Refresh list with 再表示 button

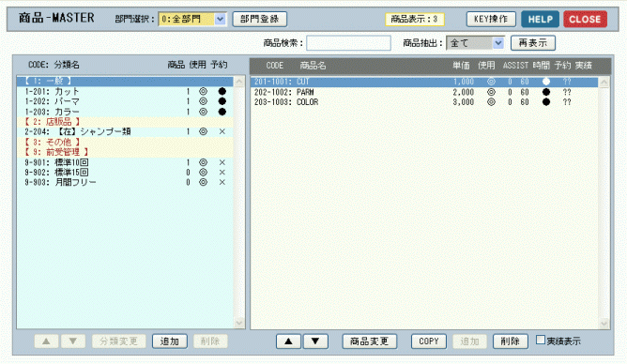pyautogui.click(x=533, y=43)
